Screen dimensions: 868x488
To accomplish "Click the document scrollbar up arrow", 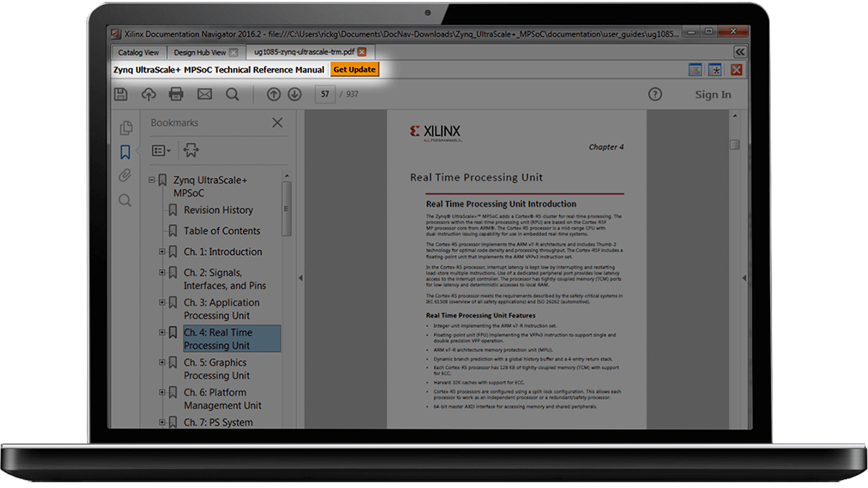I will point(734,116).
